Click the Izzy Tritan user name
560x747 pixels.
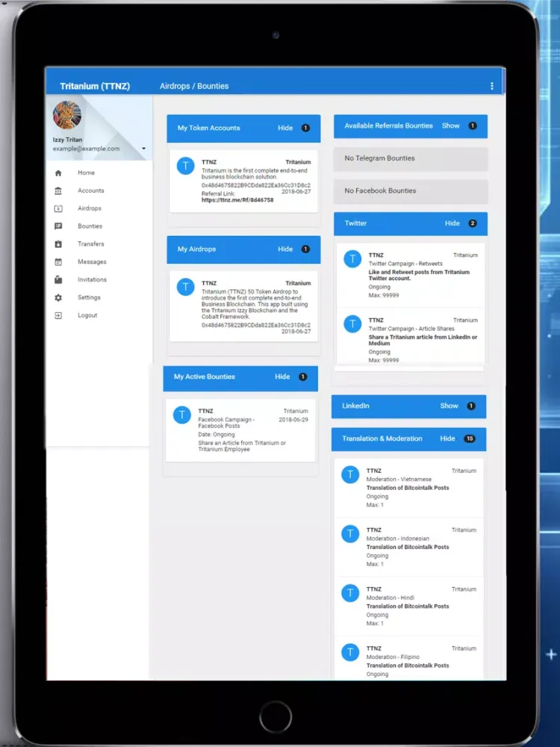click(68, 140)
